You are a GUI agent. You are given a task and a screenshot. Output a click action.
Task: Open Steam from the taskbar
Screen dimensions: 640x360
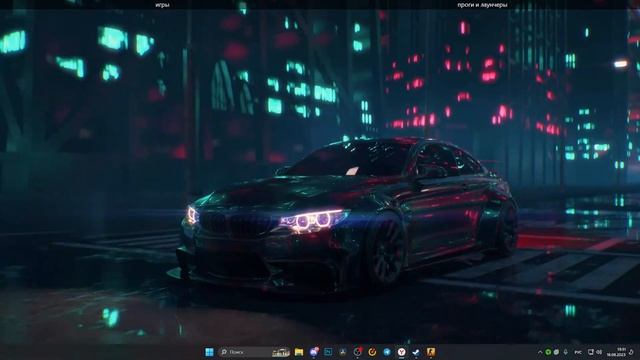click(x=416, y=352)
